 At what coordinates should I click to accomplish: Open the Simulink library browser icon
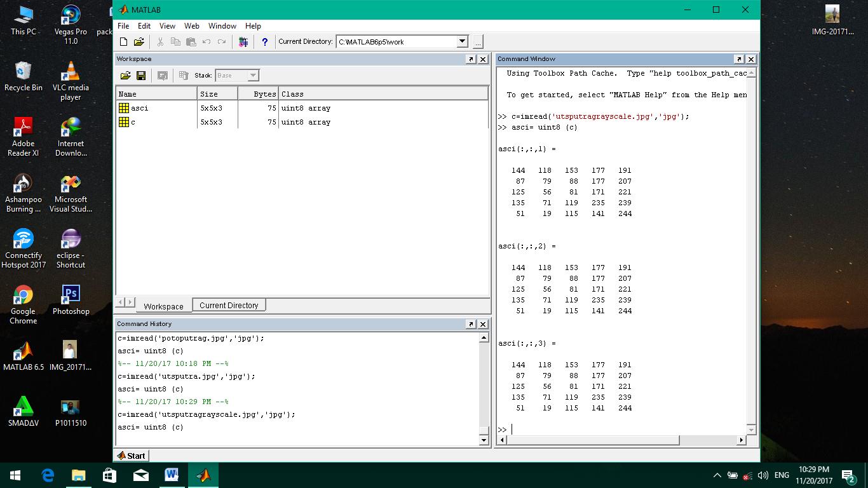(x=243, y=41)
